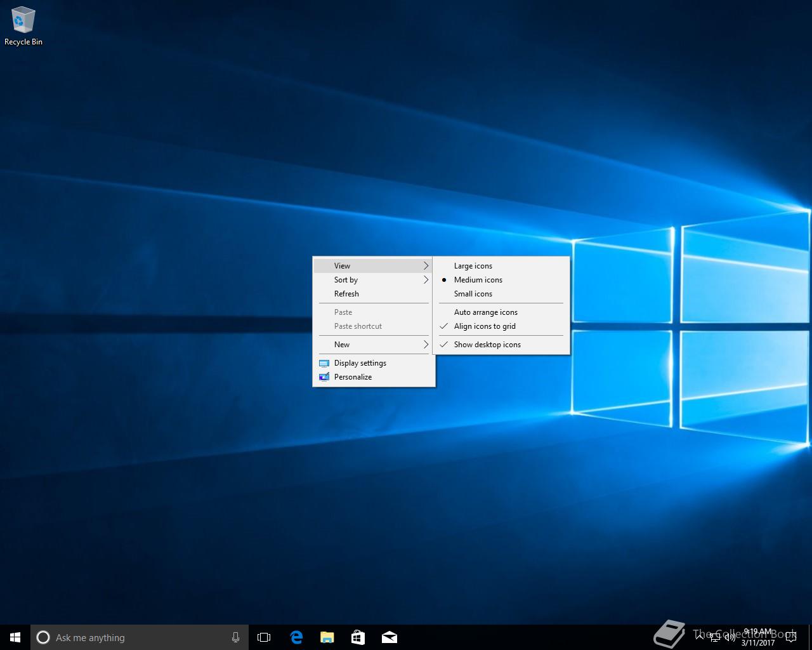Expand the New submenu arrow

click(x=426, y=345)
